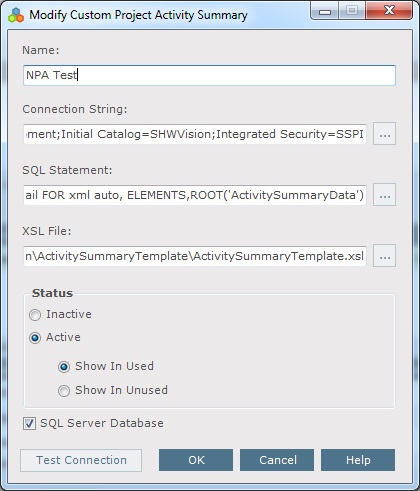Confirm changes with the OK button
Viewport: 420px width, 491px height.
pos(196,460)
